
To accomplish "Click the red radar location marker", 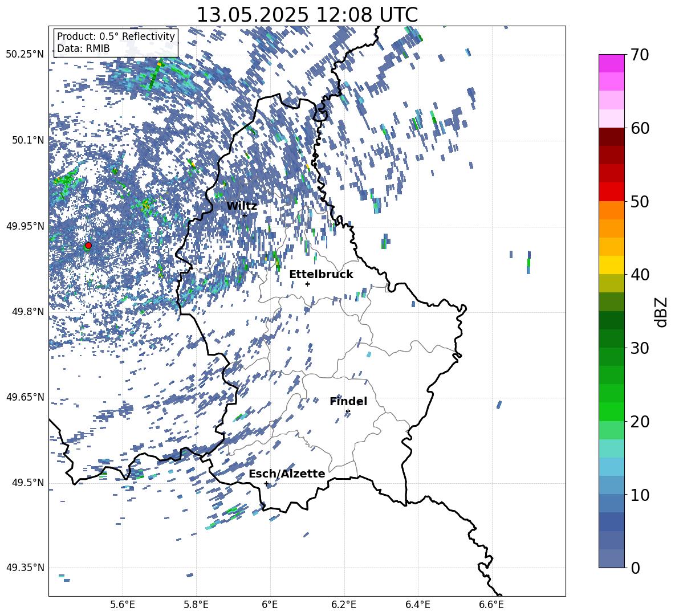I will tap(88, 245).
